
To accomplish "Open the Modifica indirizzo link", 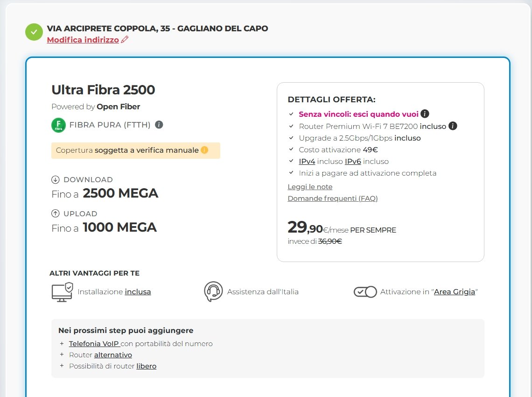I will [x=83, y=40].
